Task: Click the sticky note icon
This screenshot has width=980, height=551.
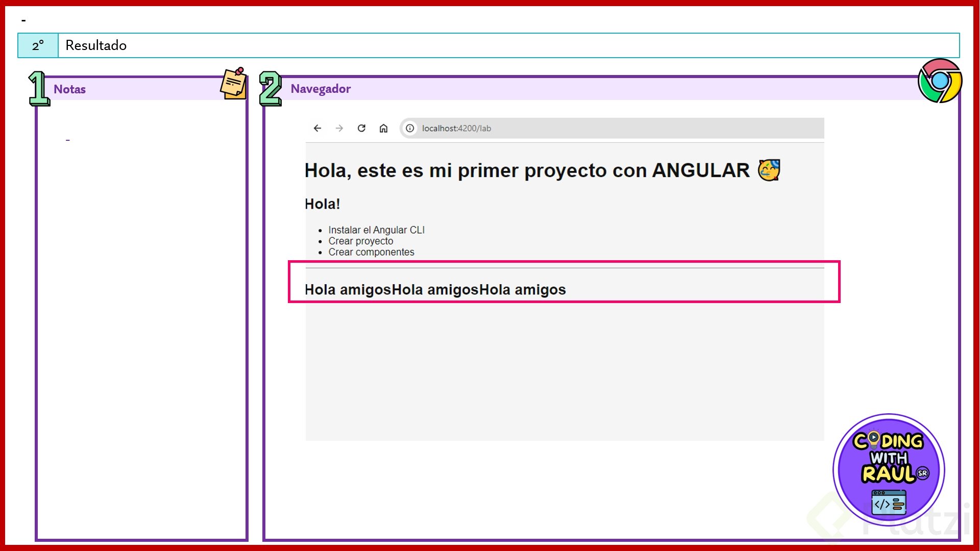Action: [x=234, y=83]
